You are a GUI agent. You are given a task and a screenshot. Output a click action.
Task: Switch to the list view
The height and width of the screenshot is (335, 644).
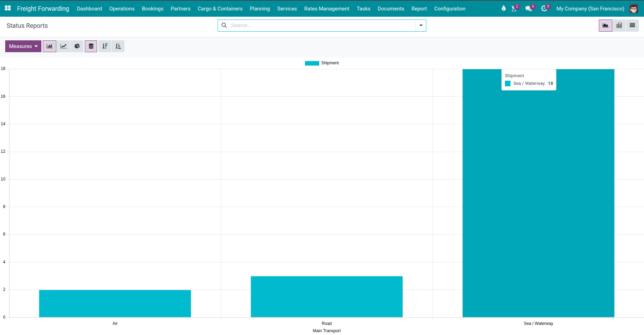[632, 25]
